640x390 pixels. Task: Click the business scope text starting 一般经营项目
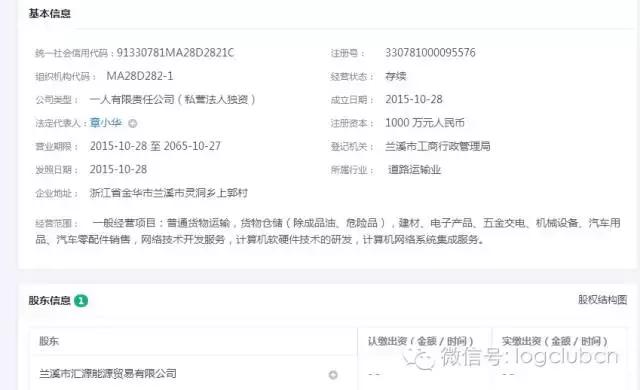(x=328, y=231)
